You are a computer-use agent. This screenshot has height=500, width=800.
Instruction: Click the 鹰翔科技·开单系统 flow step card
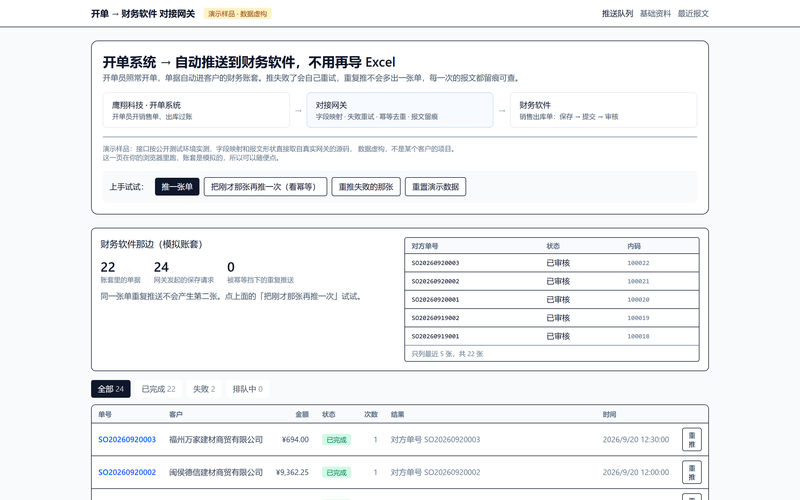point(196,110)
